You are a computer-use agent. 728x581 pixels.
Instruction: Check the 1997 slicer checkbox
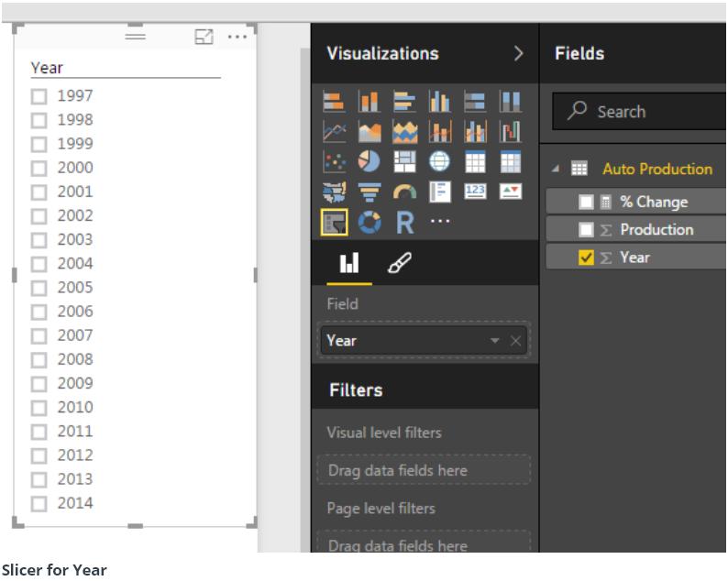39,96
